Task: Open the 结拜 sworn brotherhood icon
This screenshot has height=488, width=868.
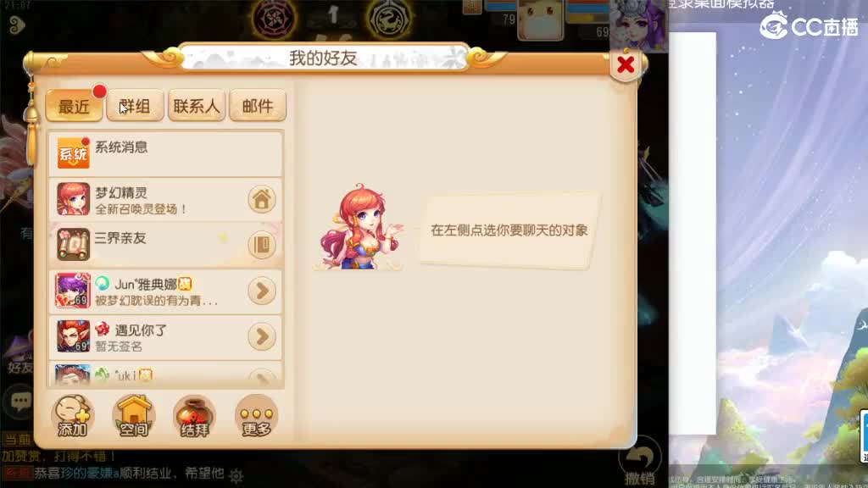Action: (194, 416)
